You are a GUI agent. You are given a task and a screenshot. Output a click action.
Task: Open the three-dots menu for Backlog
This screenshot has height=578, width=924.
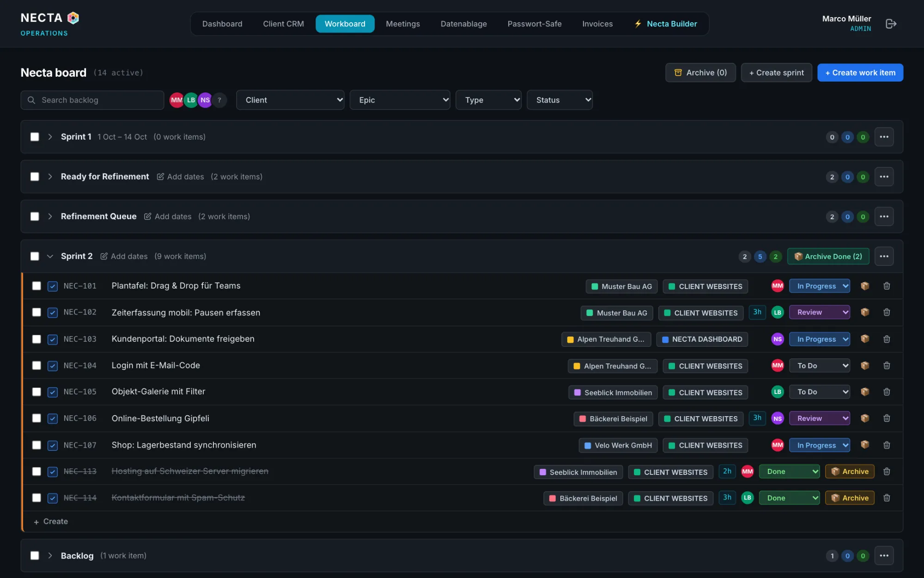click(x=884, y=555)
